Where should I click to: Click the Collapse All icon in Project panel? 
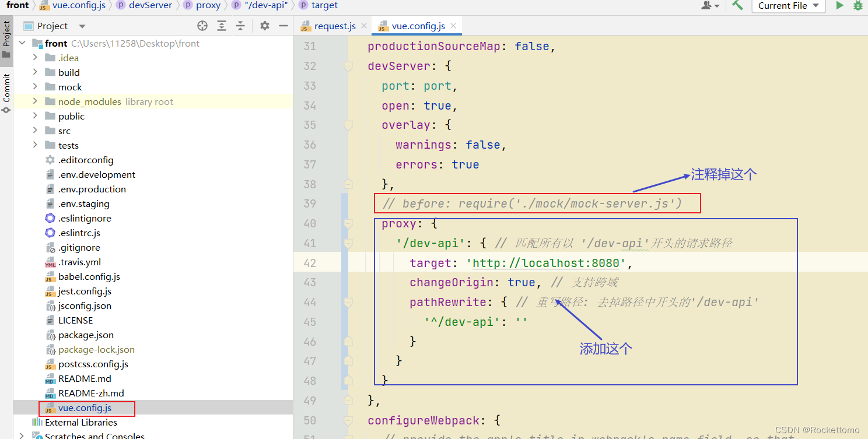tap(240, 26)
